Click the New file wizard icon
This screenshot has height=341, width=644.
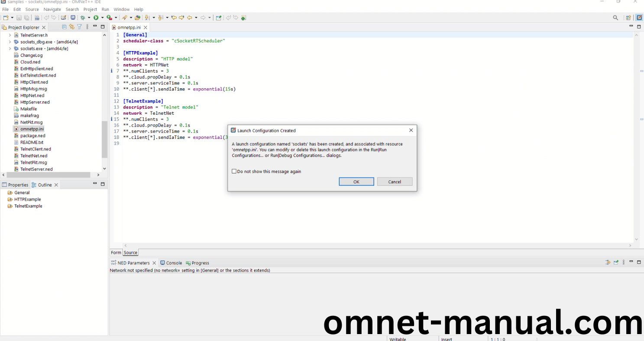tap(6, 18)
